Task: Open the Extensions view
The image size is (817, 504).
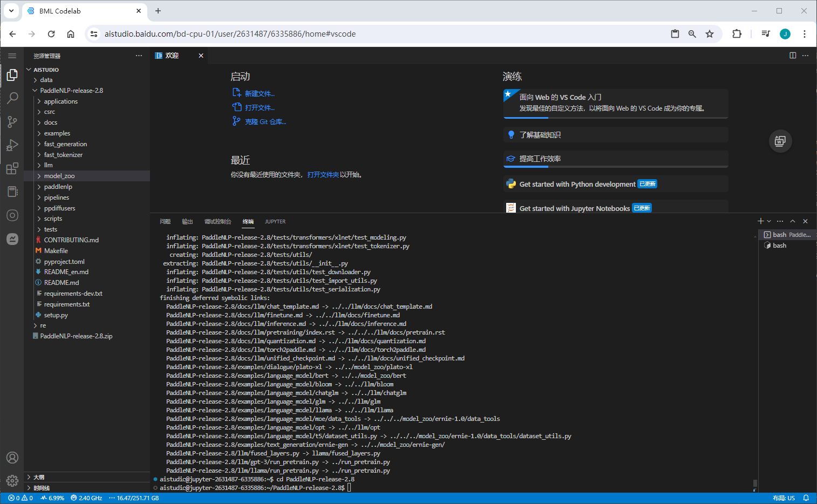Action: point(12,168)
